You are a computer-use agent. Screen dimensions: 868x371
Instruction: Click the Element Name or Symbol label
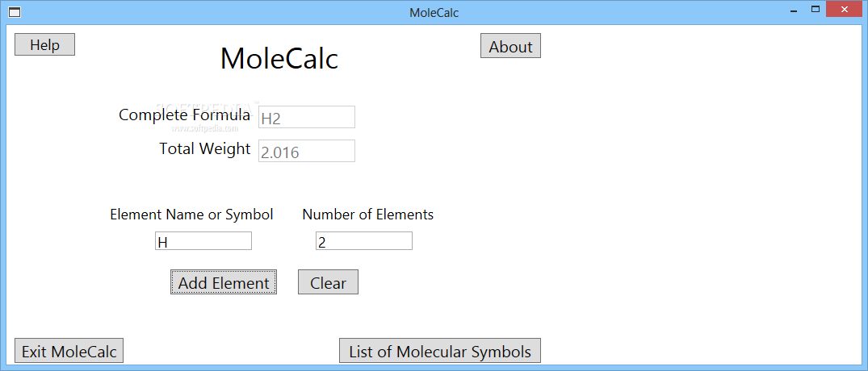coord(191,215)
